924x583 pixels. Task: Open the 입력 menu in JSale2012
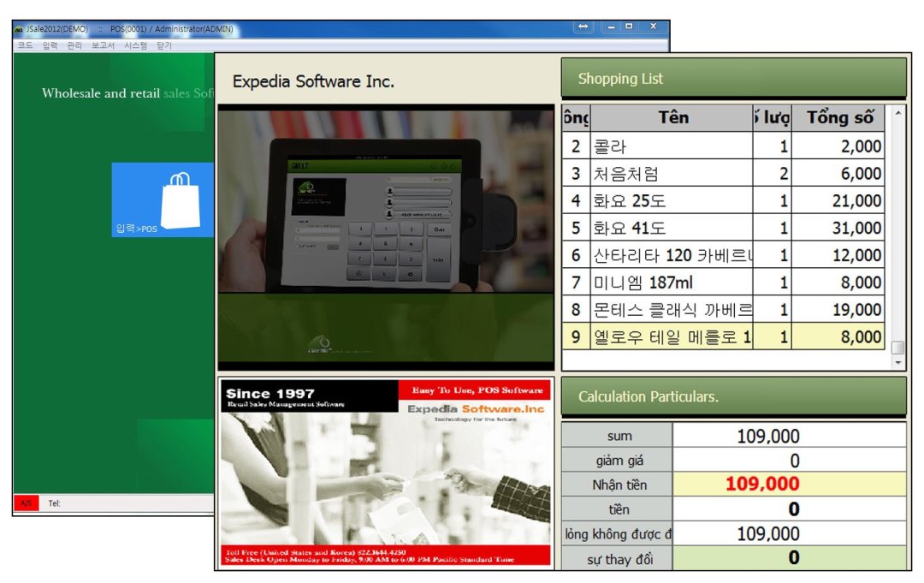coord(50,45)
